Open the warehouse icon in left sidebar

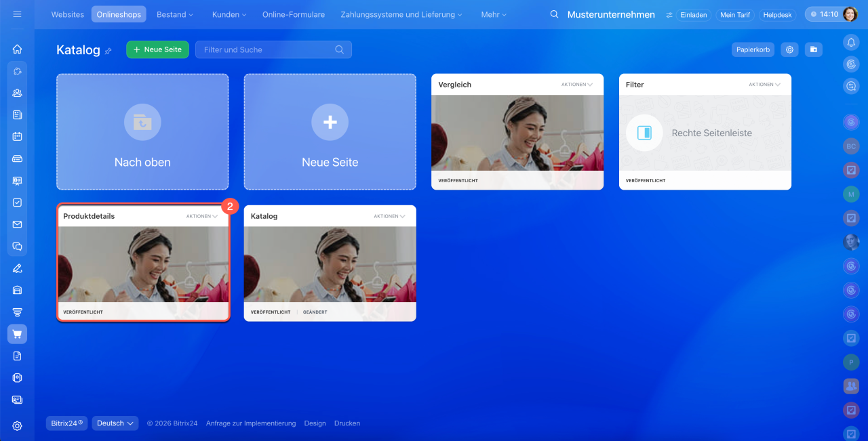(x=17, y=290)
